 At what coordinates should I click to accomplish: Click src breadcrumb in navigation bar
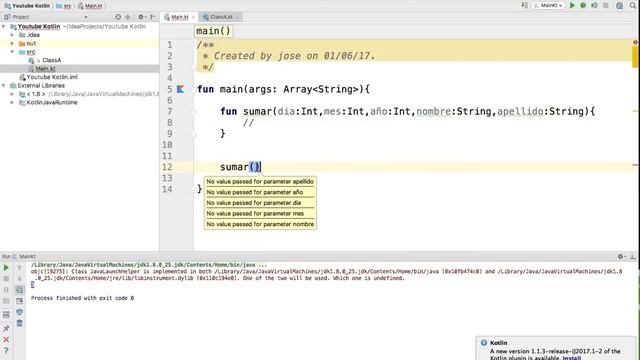point(64,6)
